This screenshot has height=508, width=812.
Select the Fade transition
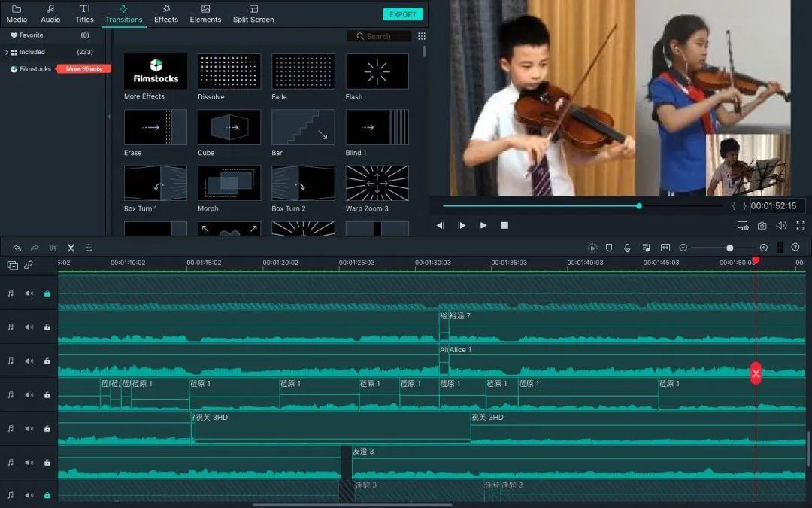(303, 71)
